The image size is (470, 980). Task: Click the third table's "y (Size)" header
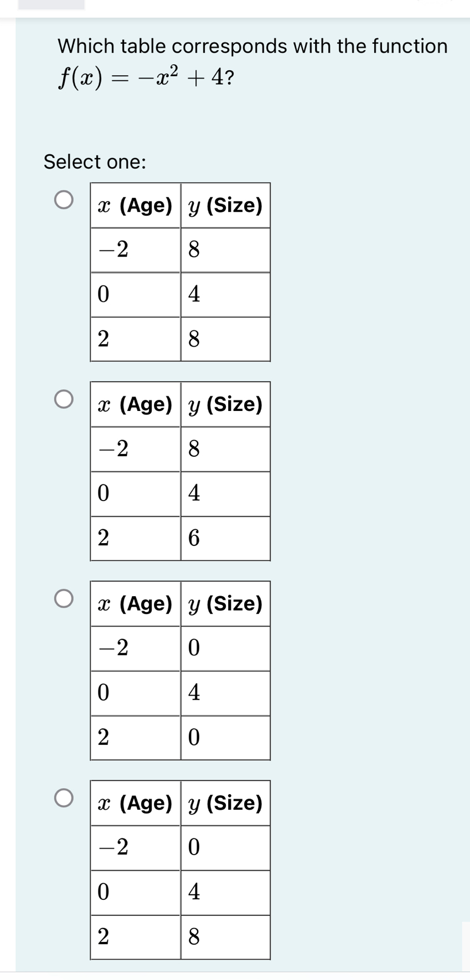click(225, 603)
